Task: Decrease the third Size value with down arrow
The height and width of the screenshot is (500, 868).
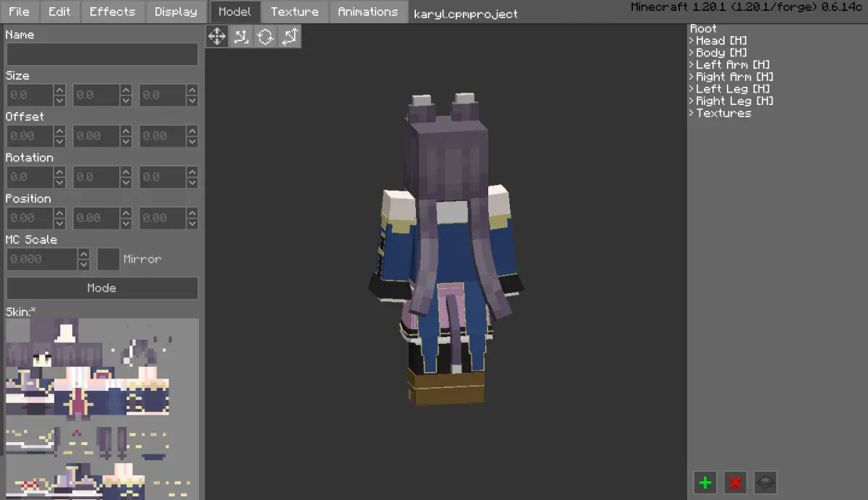Action: coord(192,101)
